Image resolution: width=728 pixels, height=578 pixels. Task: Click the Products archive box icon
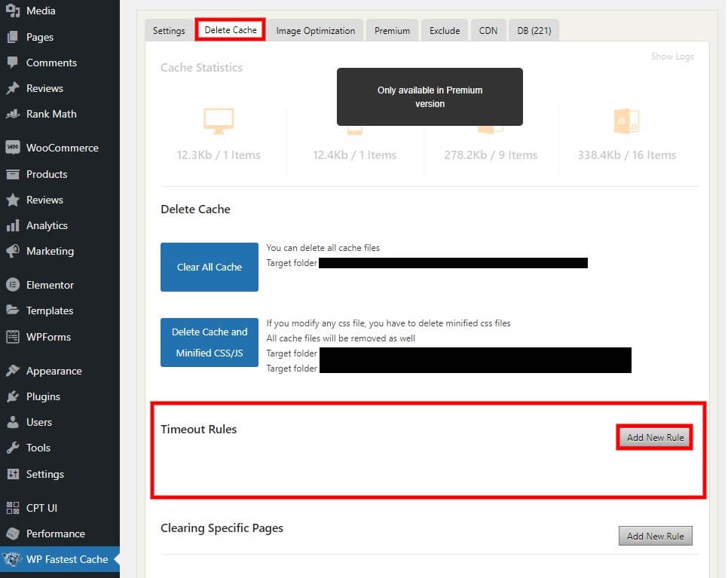coord(13,174)
